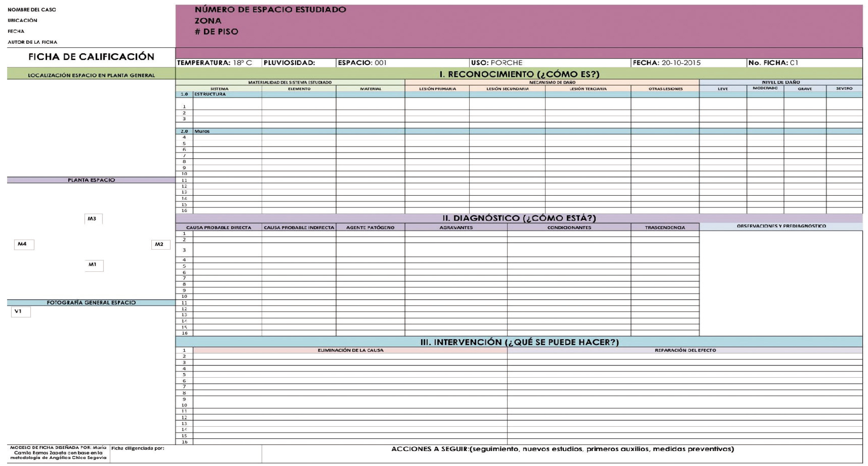Click the 'MATERIAL' column header

[x=370, y=89]
